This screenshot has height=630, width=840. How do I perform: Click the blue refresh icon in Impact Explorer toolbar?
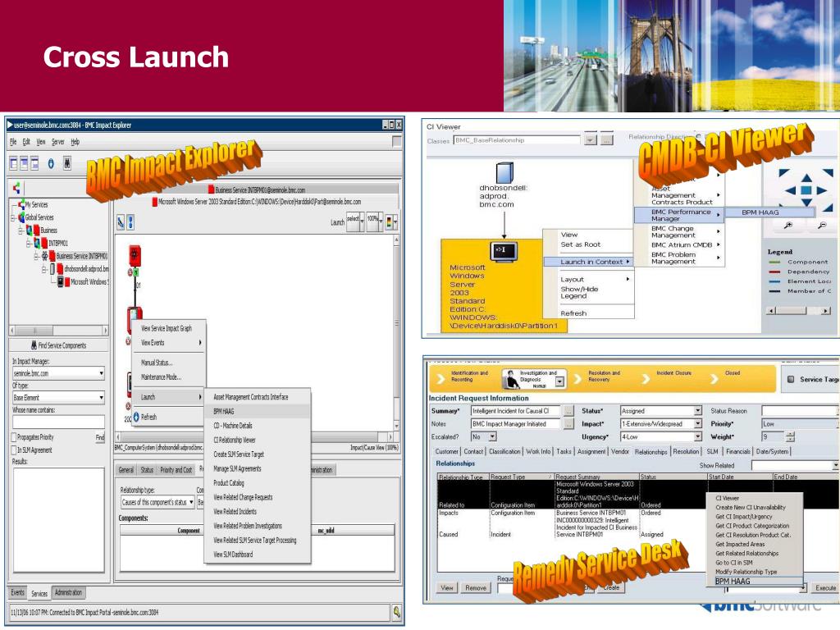pyautogui.click(x=51, y=164)
